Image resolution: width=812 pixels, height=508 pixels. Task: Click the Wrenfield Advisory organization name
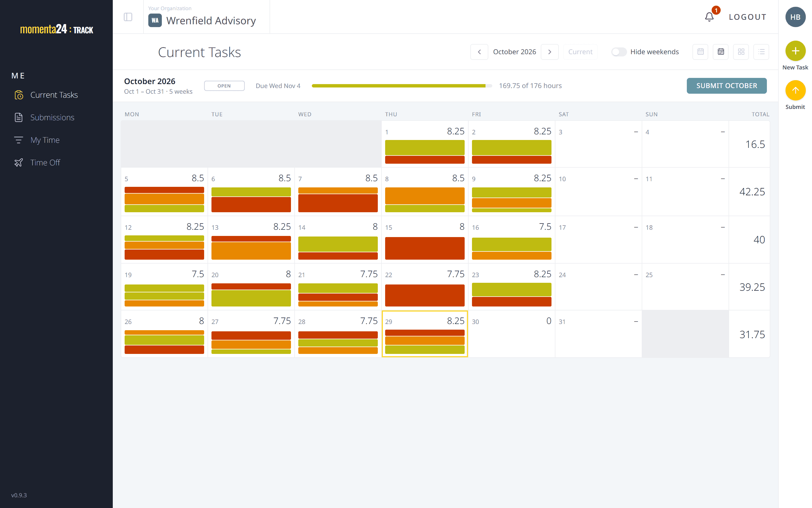click(211, 21)
